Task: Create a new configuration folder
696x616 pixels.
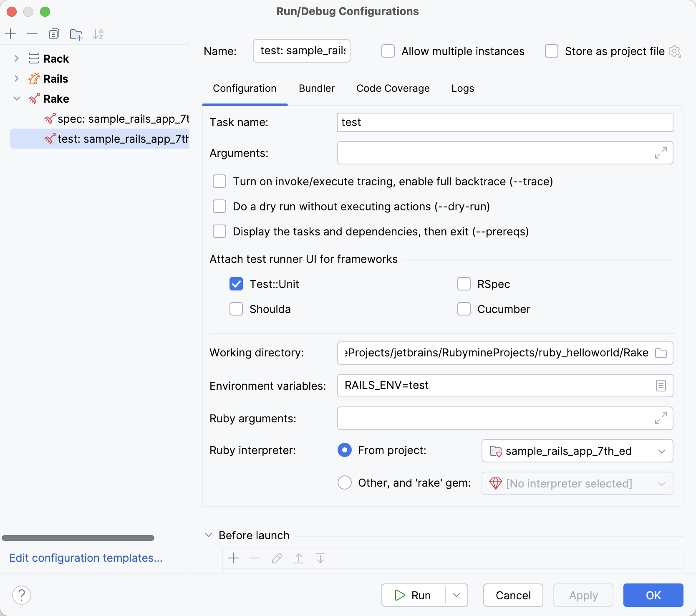Action: coord(76,34)
